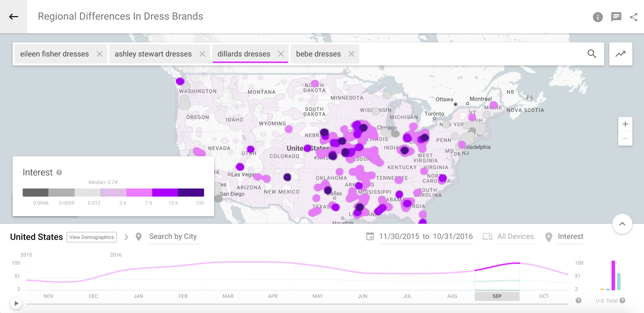Click dark gray legend swatch
Screen dimensions: 644x313
[x=35, y=193]
